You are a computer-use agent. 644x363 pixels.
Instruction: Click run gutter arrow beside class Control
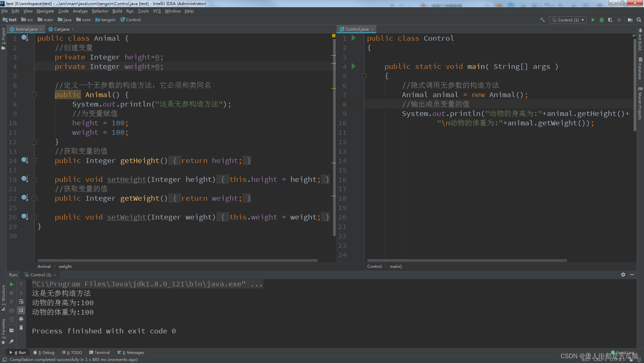click(354, 38)
